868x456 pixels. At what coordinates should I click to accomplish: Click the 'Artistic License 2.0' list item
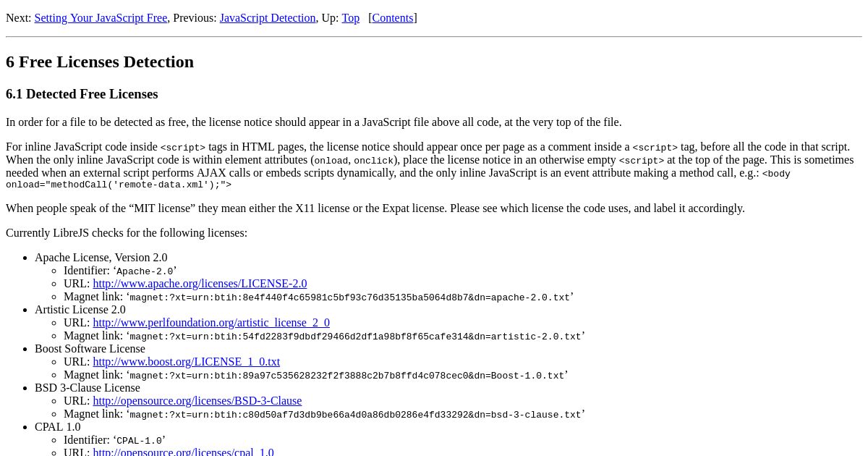tap(80, 310)
